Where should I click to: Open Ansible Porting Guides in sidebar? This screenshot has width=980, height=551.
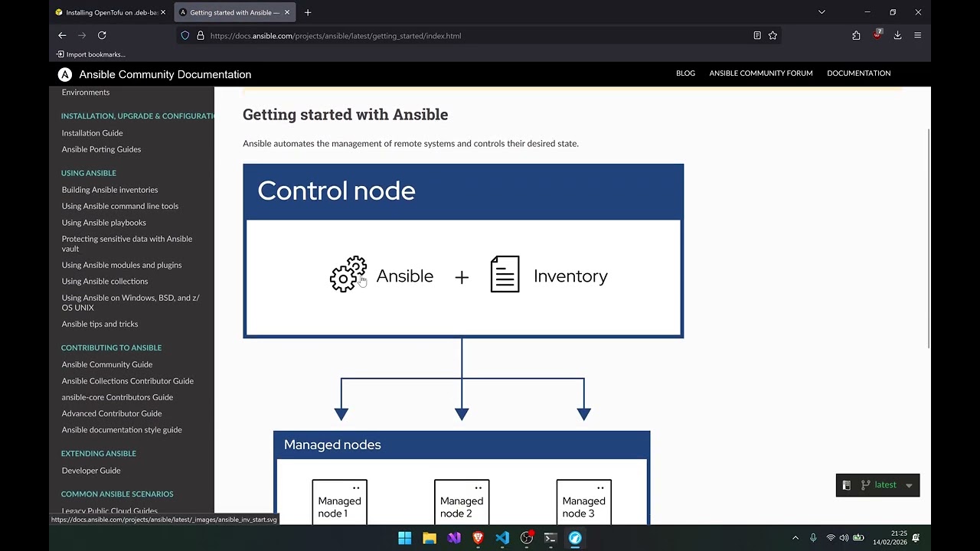[101, 149]
